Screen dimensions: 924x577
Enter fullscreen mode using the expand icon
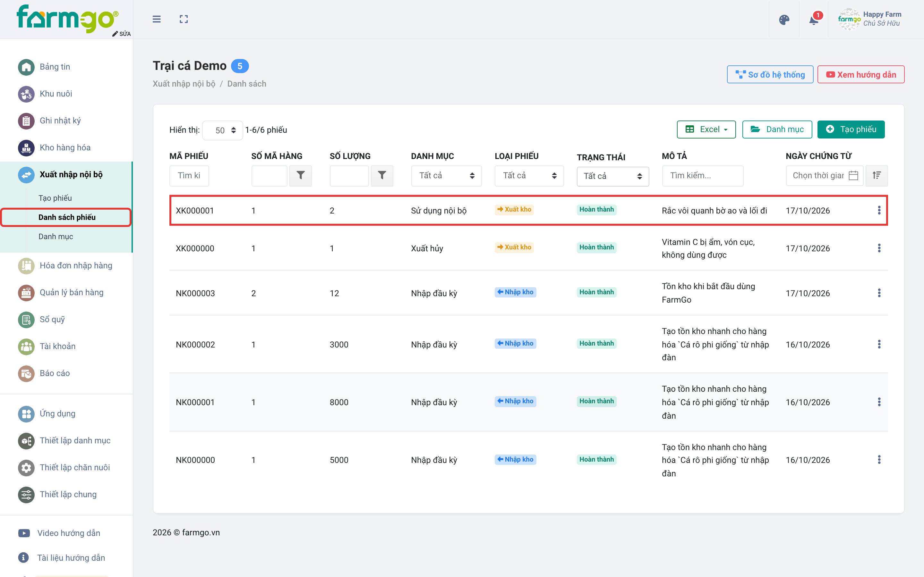tap(184, 19)
